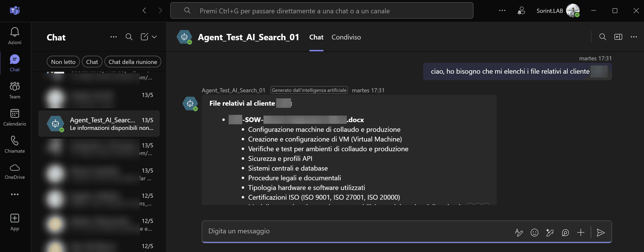Open chat in pop-out panel icon
The width and height of the screenshot is (644, 252).
click(x=618, y=37)
